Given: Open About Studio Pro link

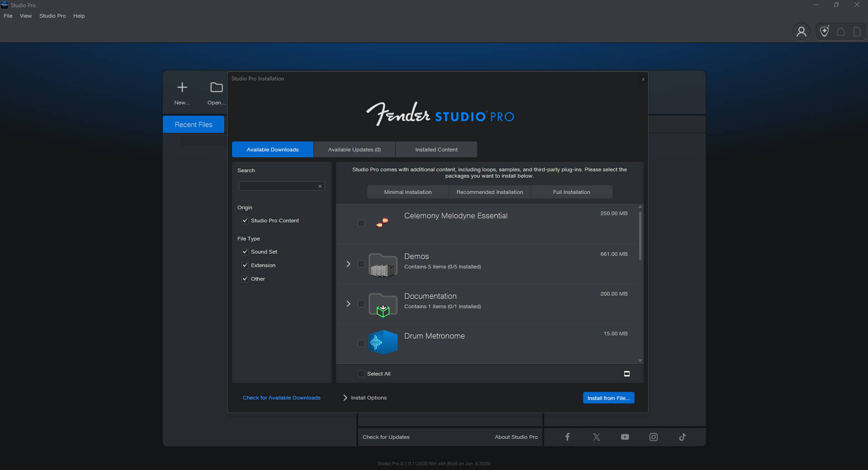Looking at the screenshot, I should (516, 437).
